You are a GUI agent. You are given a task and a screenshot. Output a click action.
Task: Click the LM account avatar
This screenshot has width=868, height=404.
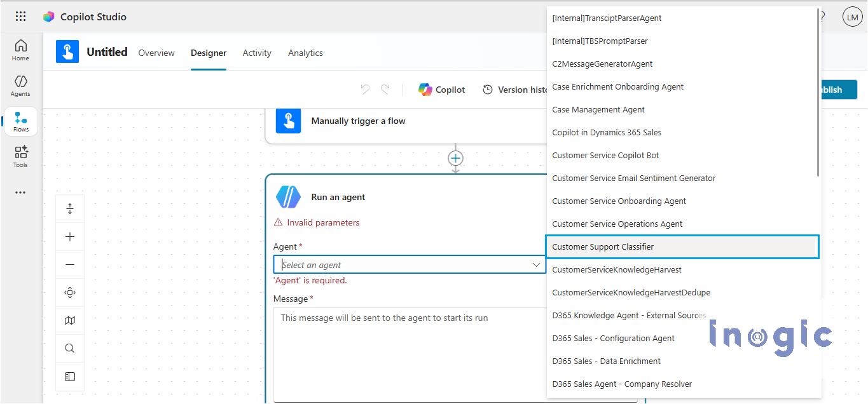(x=852, y=17)
